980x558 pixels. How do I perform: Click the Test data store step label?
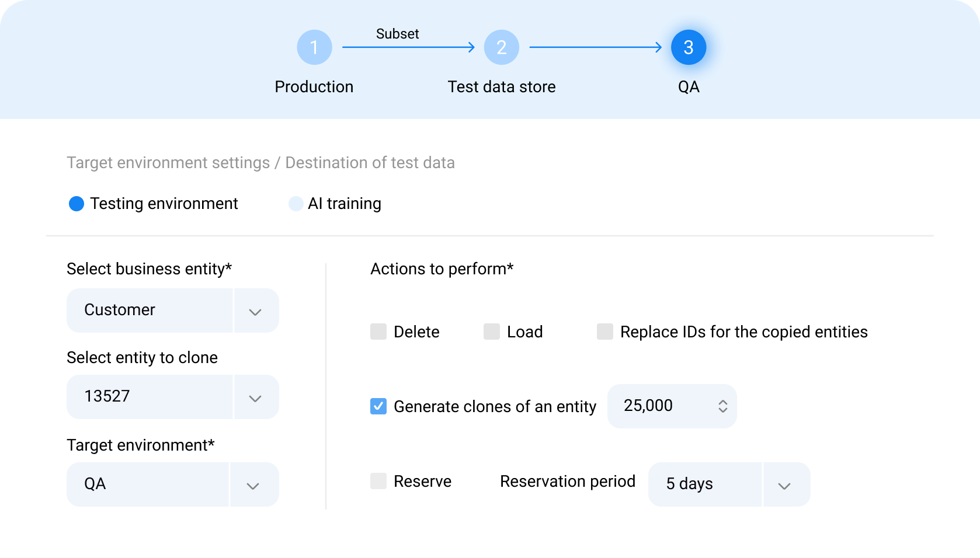point(501,86)
